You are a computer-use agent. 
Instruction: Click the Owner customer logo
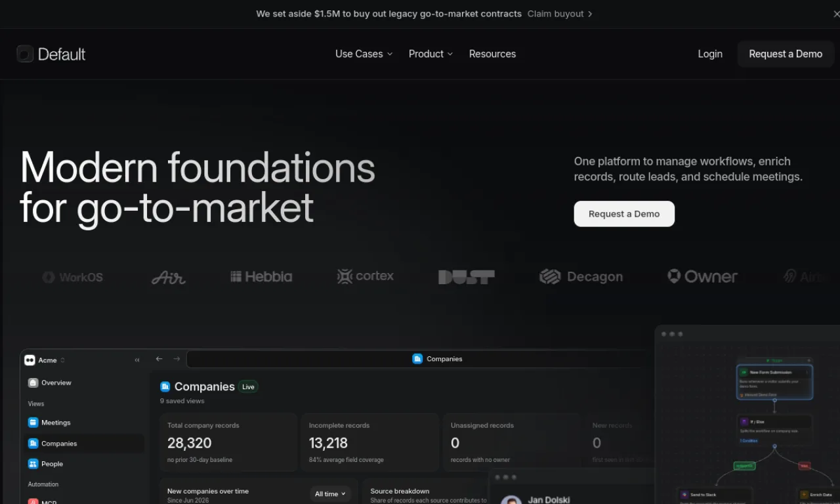coord(702,277)
